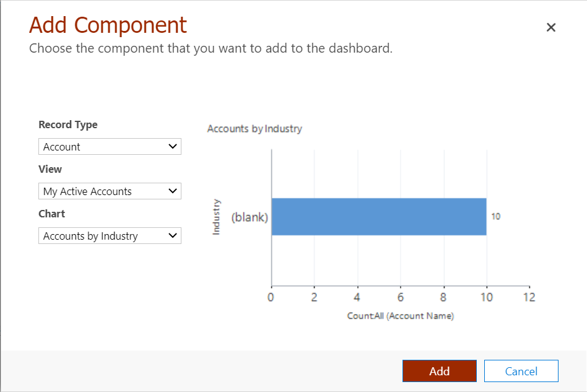
Task: Click the View label
Action: click(x=50, y=169)
